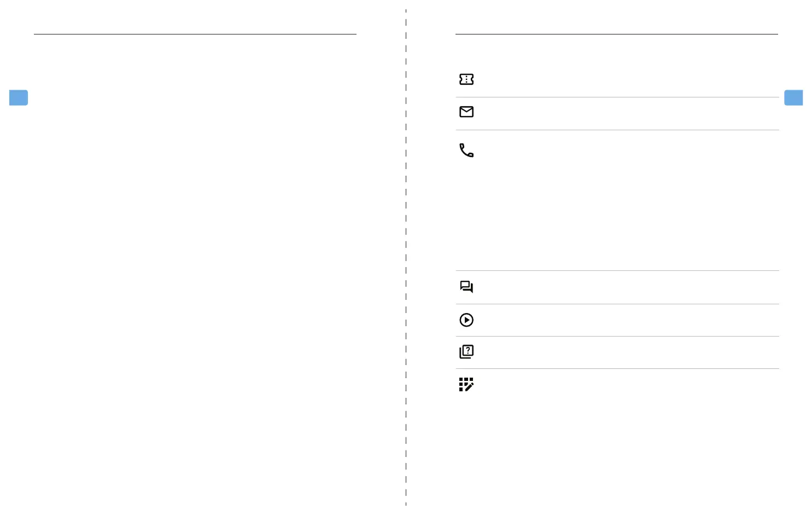Click the divider between chat and play rows

617,304
